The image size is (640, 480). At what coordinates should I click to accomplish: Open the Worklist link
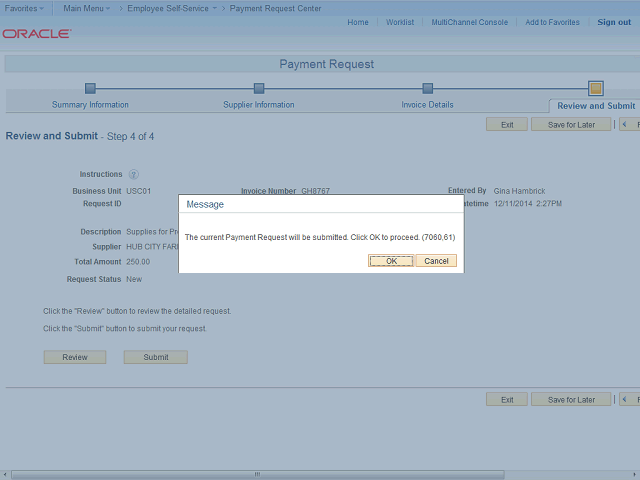tap(400, 22)
